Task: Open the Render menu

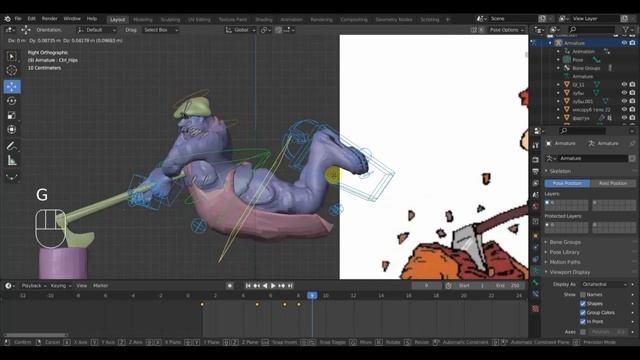Action: 49,19
